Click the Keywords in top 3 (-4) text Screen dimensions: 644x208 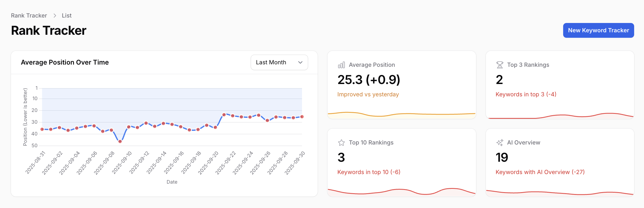pos(526,94)
